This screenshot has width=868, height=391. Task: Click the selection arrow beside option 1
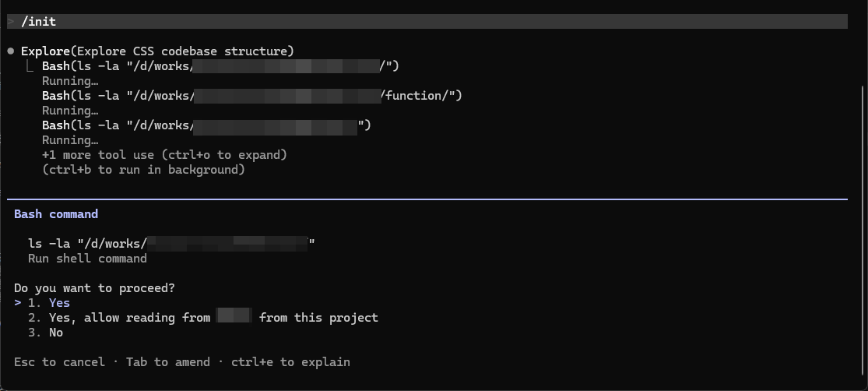coord(18,303)
